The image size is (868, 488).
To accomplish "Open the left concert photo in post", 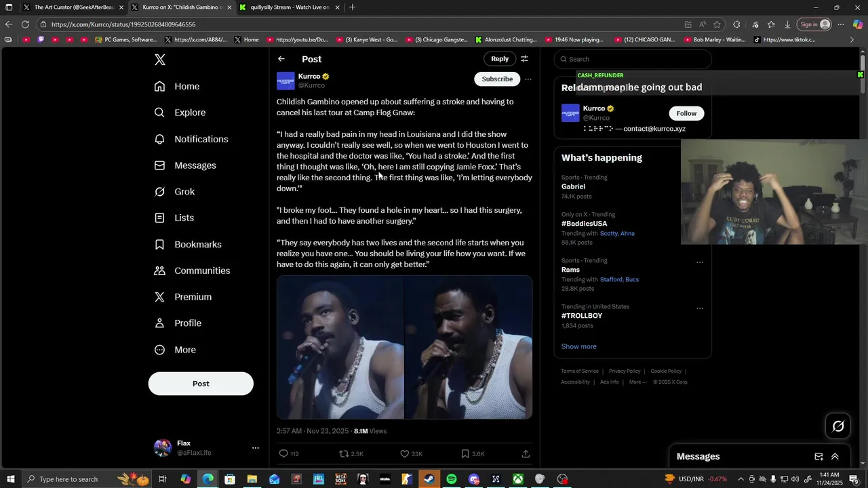I will point(340,347).
